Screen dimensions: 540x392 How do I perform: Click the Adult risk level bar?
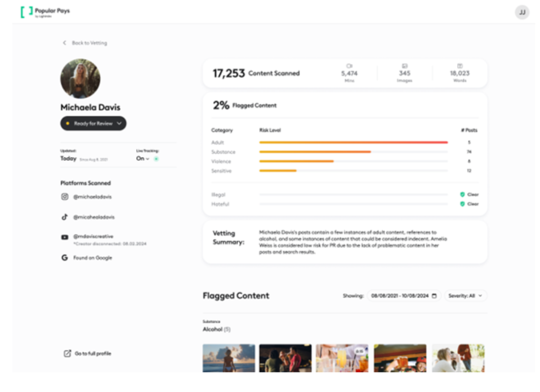353,142
